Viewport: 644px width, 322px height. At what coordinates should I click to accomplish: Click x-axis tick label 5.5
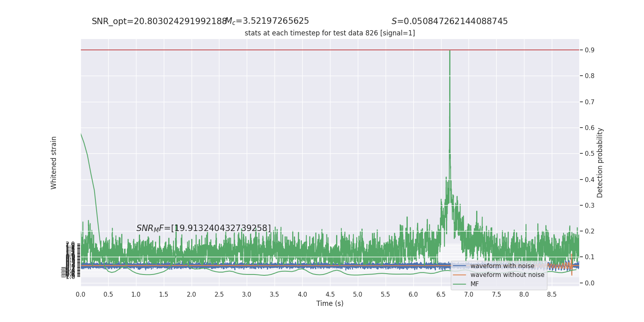(x=386, y=295)
